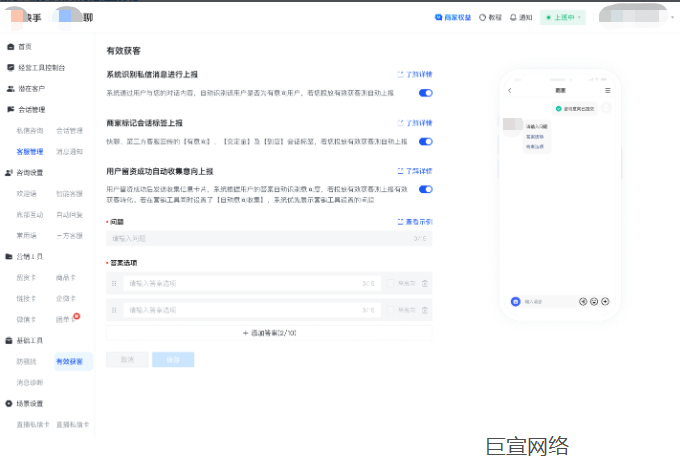Screen dimensions: 680x470
Task: Open 链接卡 under 营销工具
Action: pyautogui.click(x=26, y=298)
